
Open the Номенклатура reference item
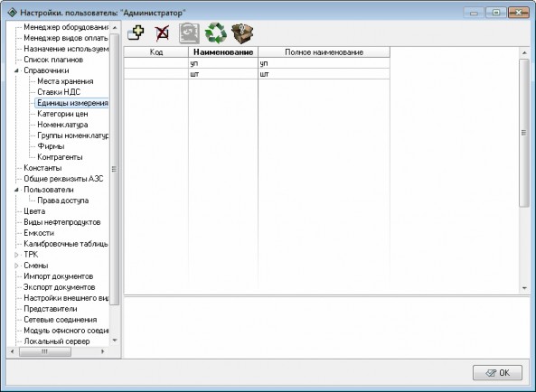point(62,125)
